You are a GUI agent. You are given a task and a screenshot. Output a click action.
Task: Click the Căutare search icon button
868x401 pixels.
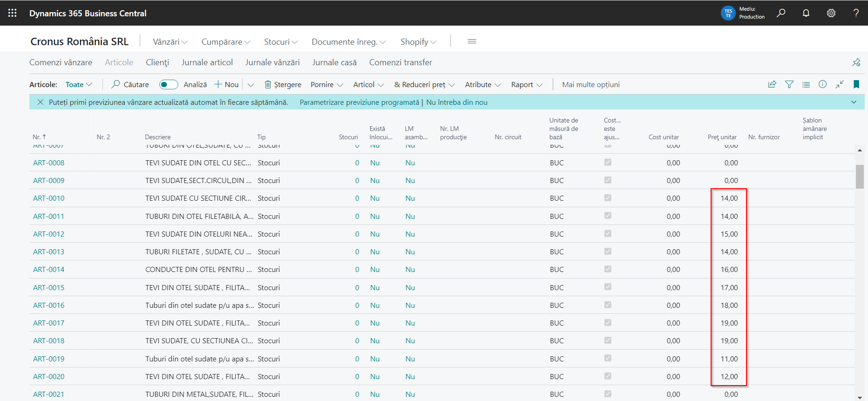130,84
